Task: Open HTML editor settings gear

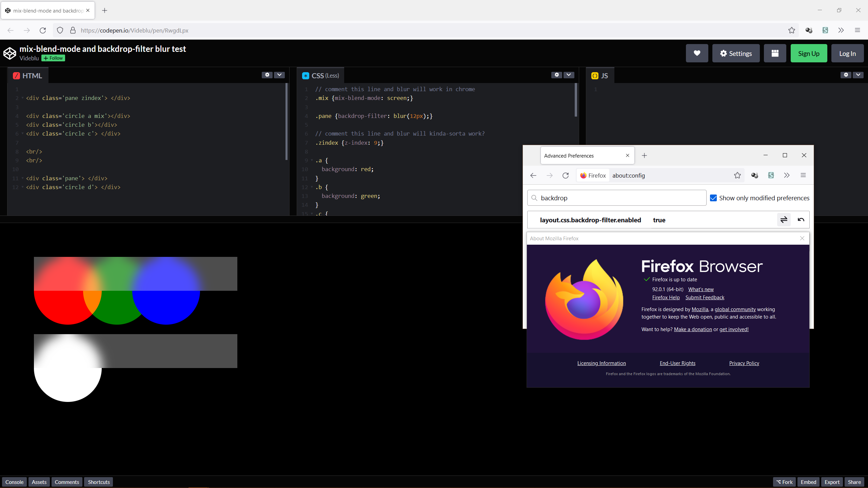Action: 267,75
